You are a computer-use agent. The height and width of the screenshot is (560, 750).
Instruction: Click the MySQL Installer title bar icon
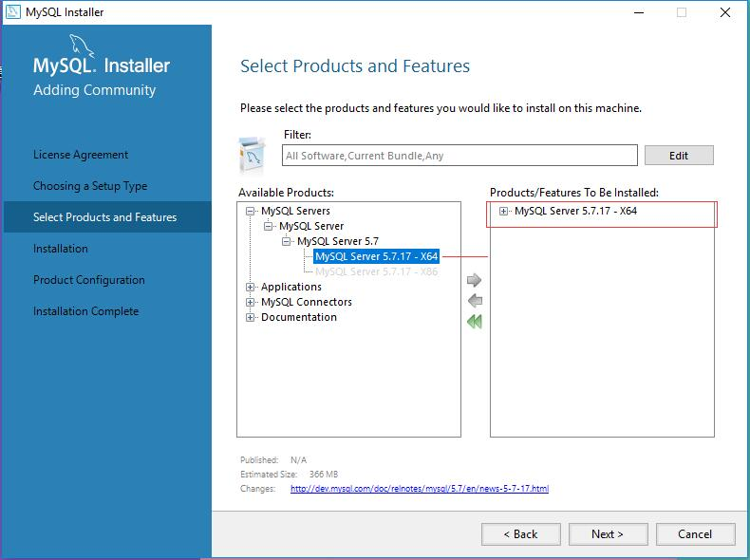13,12
